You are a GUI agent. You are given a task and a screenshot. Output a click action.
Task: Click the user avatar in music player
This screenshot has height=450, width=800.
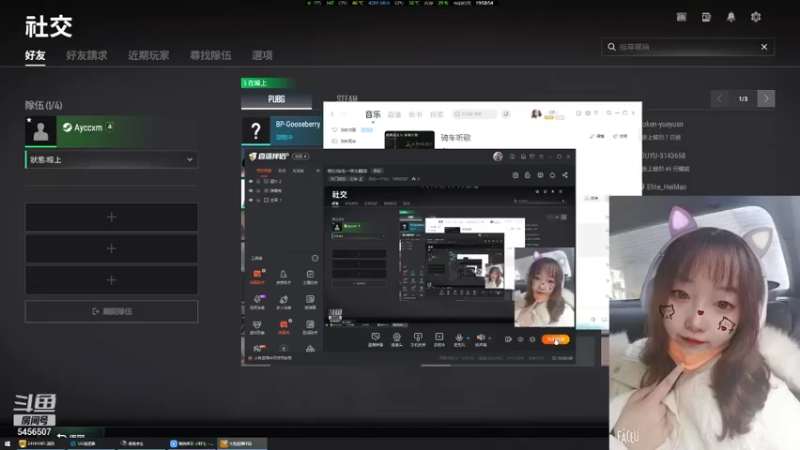(536, 114)
